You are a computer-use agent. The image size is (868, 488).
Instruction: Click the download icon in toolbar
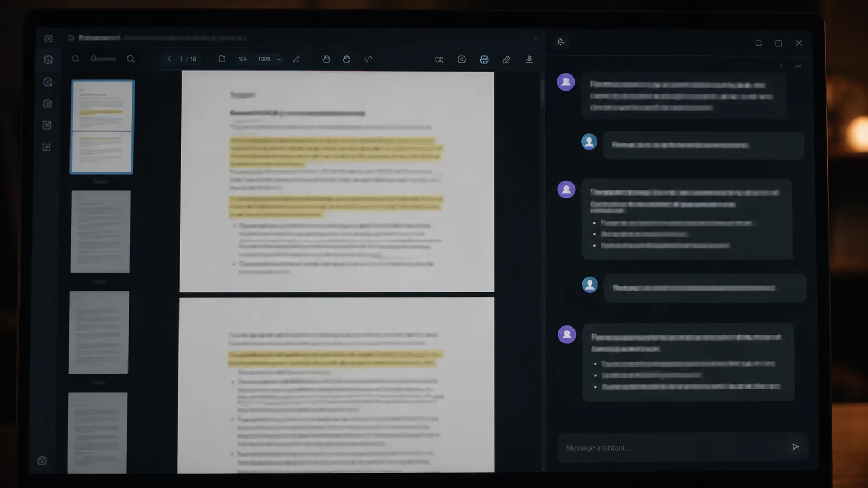[529, 60]
